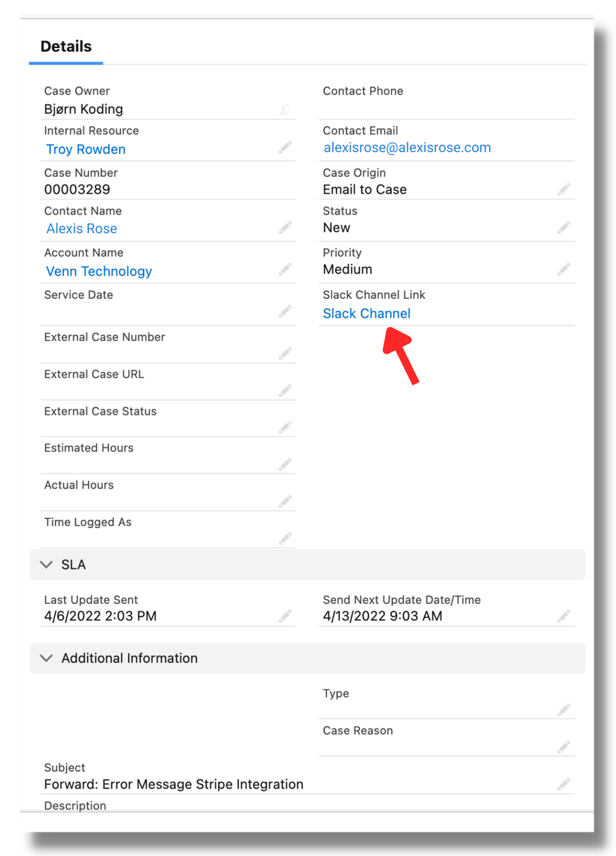Screen dimensions: 616x856
Task: Collapse the Additional Information section
Action: [x=46, y=658]
